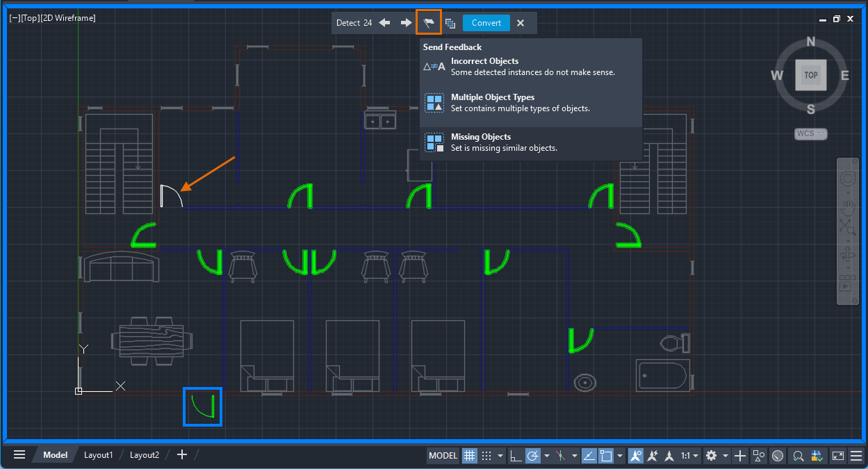Go to next detected instance arrow
The width and height of the screenshot is (868, 469).
[406, 23]
